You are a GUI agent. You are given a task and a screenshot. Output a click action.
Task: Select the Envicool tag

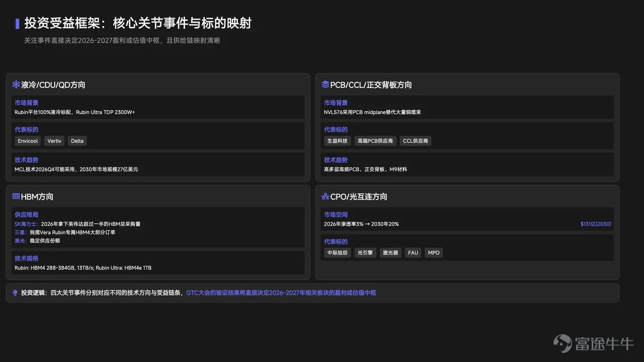(28, 141)
